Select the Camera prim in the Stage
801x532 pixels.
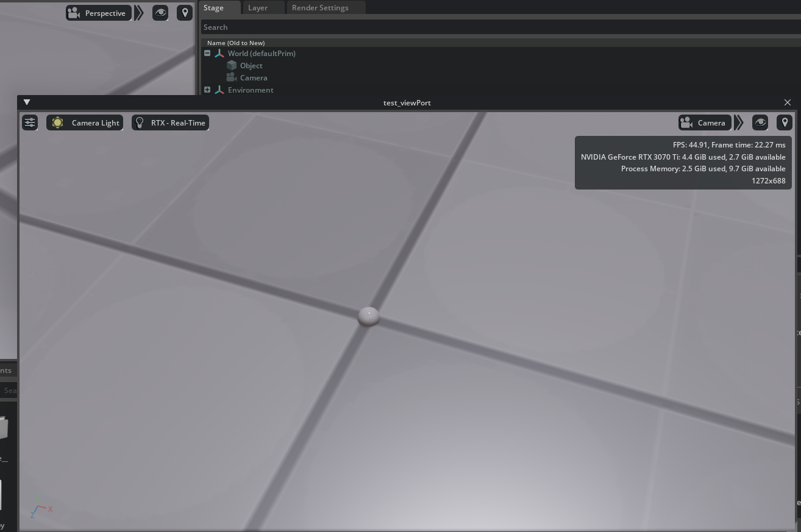[x=254, y=77]
